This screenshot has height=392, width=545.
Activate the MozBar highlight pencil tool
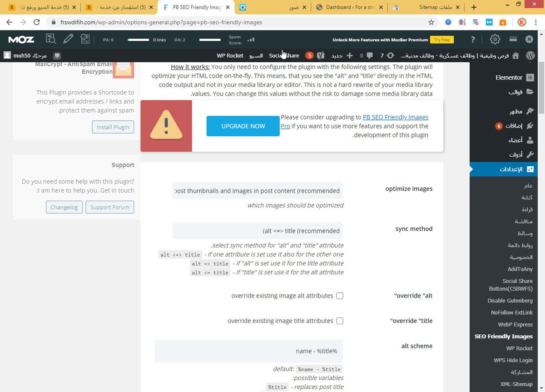pyautogui.click(x=68, y=40)
